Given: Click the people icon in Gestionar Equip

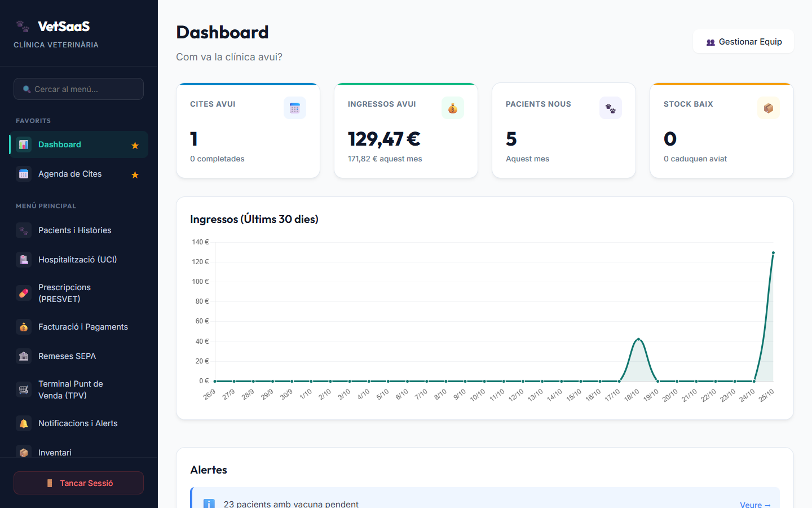Looking at the screenshot, I should (x=710, y=42).
